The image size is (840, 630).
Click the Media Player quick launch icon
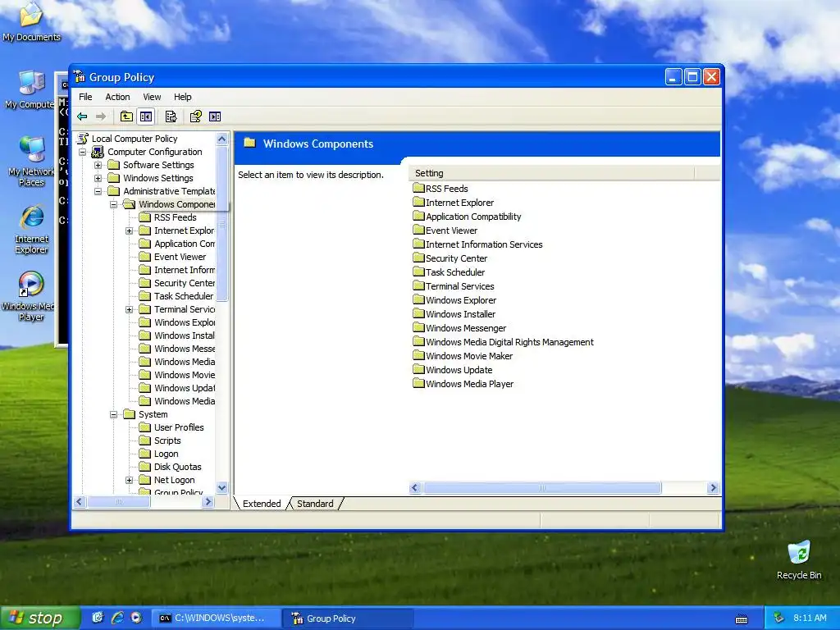pos(137,618)
